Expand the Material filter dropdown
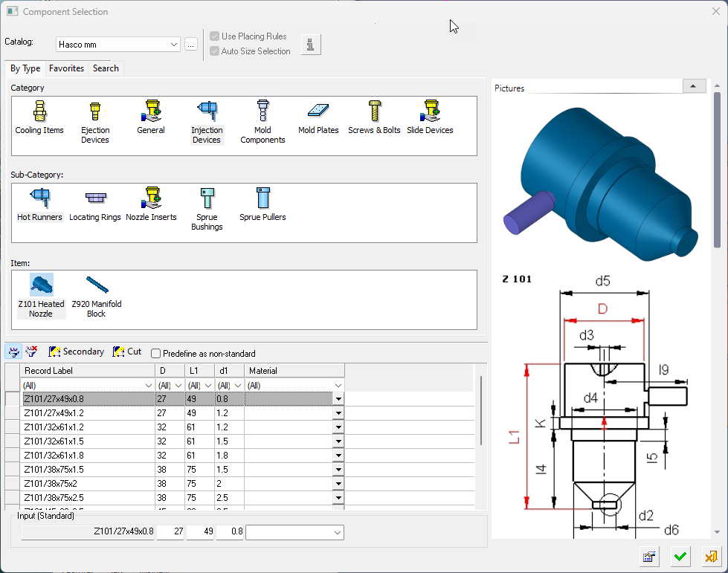 click(338, 386)
